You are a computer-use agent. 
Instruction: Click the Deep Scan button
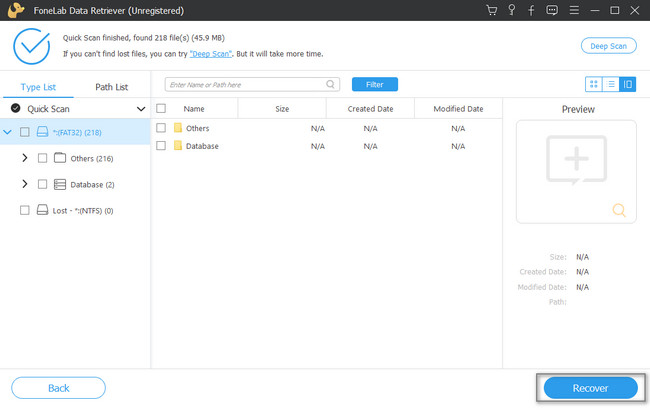tap(609, 46)
